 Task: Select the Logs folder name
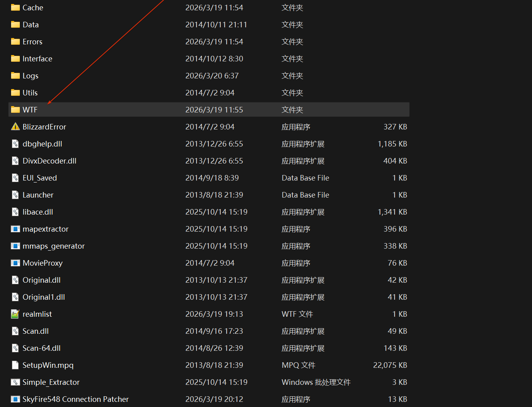(x=31, y=76)
